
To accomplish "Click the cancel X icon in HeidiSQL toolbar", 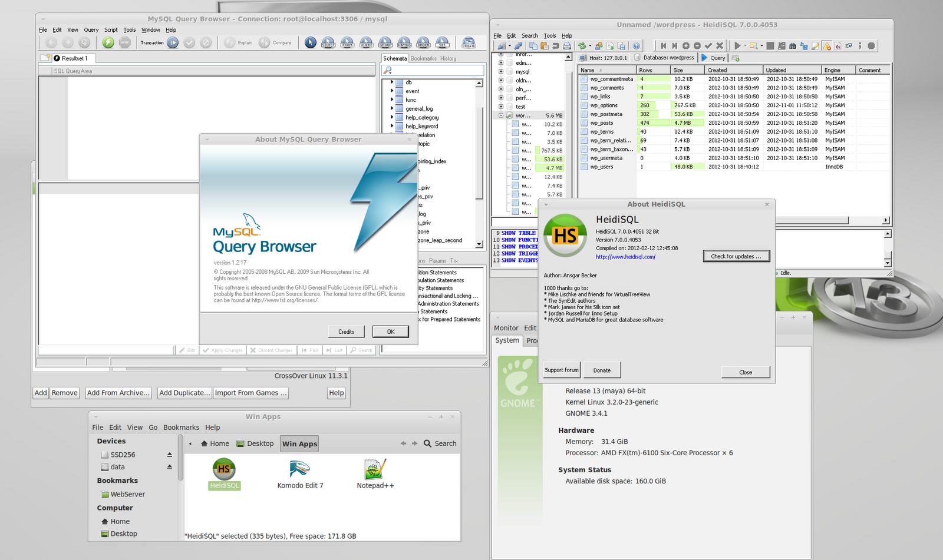I will (x=720, y=45).
